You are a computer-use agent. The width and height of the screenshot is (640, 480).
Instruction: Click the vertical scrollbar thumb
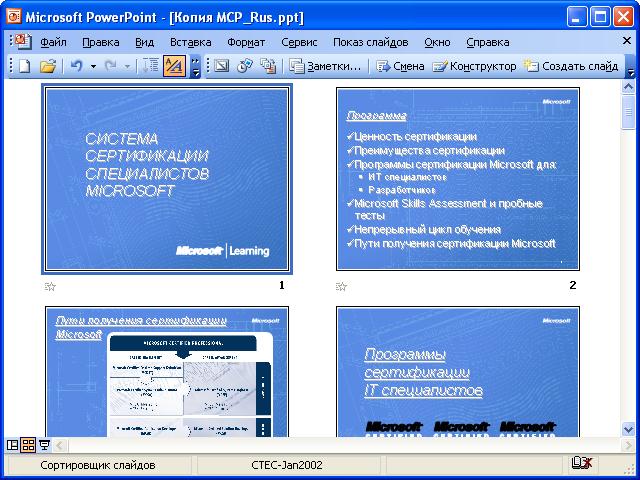click(x=628, y=112)
